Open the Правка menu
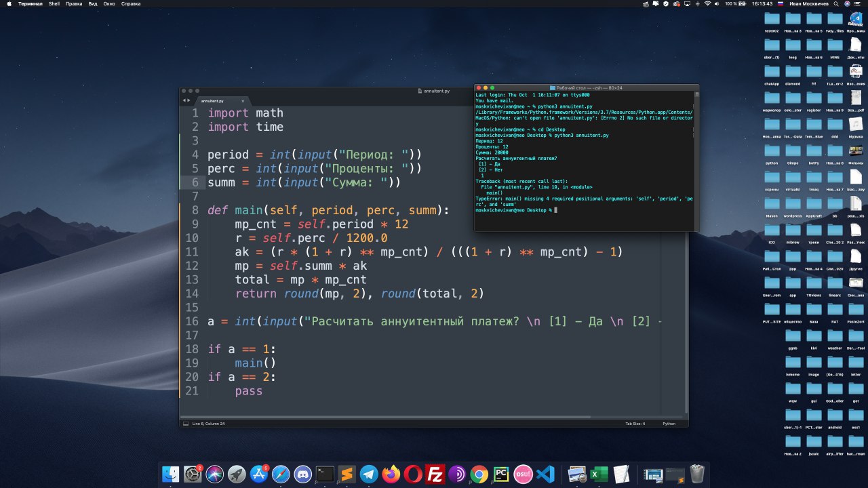The image size is (868, 488). point(74,3)
